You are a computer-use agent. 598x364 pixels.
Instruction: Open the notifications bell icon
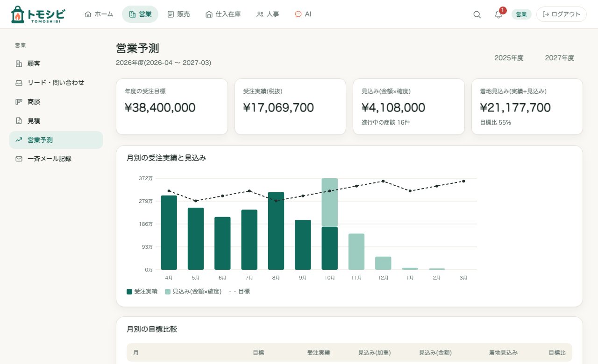pos(498,14)
